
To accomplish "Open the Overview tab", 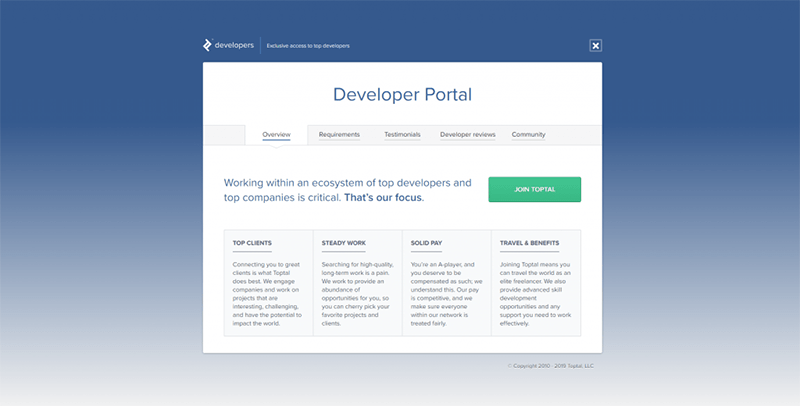I will tap(277, 135).
